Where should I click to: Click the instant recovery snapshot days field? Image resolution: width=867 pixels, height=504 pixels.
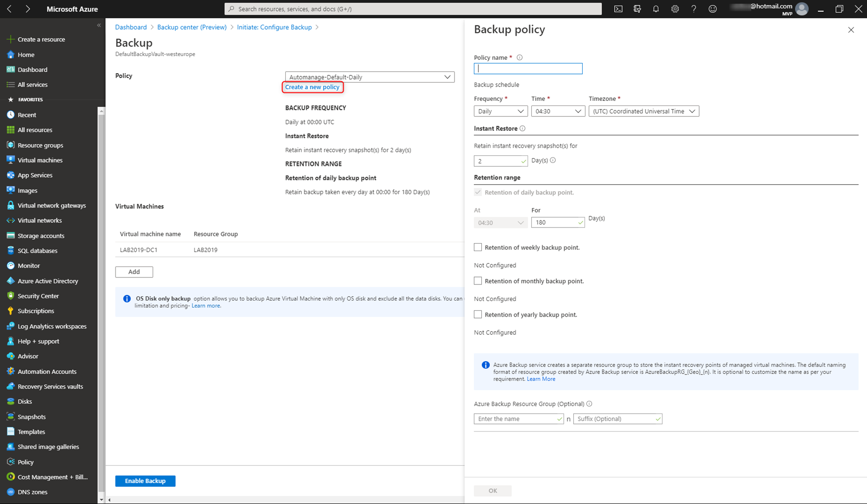(x=501, y=161)
